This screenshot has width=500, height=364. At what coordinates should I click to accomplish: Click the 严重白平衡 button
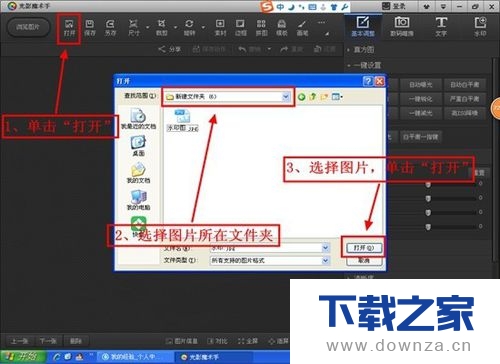pos(464,99)
